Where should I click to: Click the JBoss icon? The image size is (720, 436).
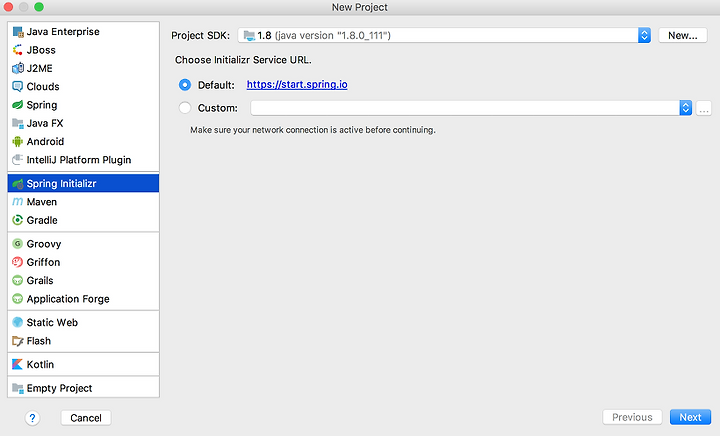(x=18, y=50)
